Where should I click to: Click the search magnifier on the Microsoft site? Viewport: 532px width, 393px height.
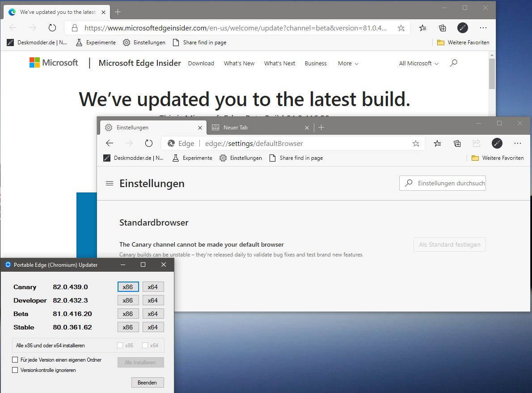click(454, 63)
